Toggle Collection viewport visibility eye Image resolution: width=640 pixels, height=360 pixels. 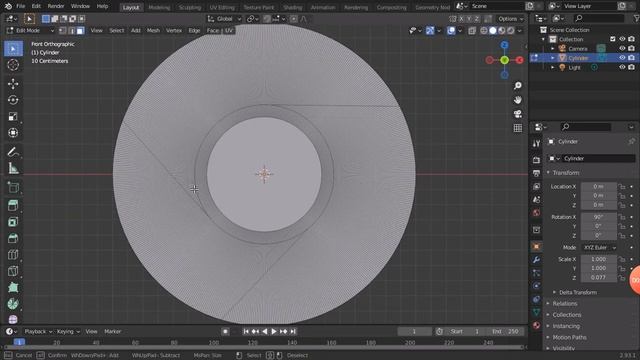coord(622,39)
